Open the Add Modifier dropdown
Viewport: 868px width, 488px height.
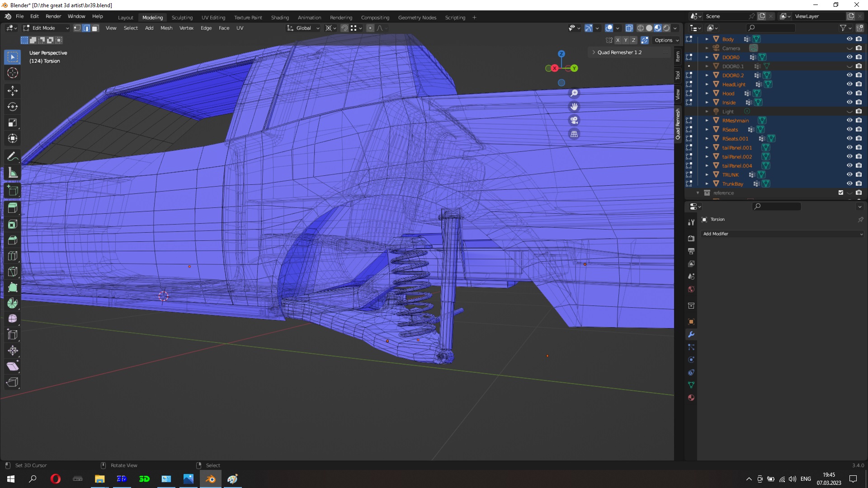(x=782, y=234)
